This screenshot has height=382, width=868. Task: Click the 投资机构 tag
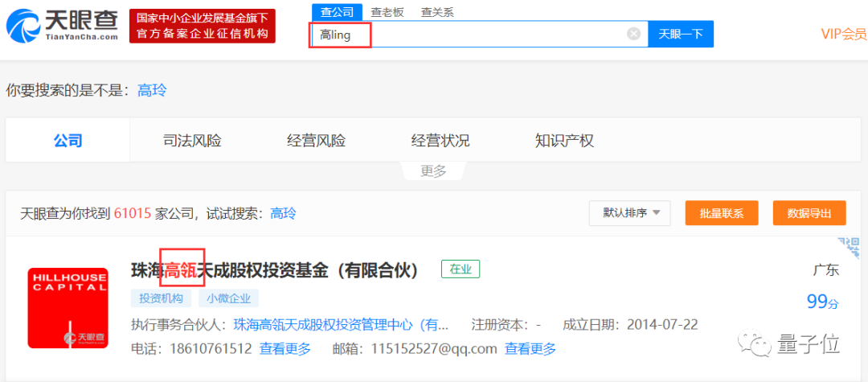pos(161,298)
